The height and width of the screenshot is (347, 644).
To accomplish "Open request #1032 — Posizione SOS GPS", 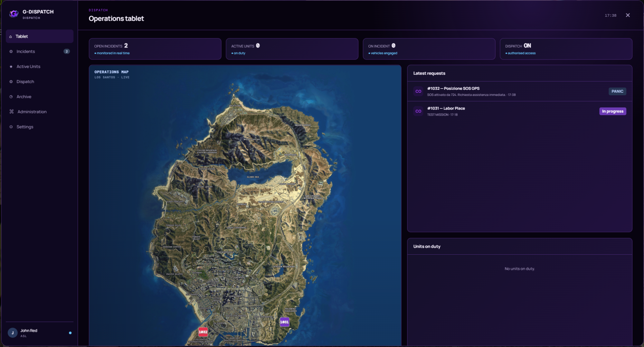I will coord(519,91).
